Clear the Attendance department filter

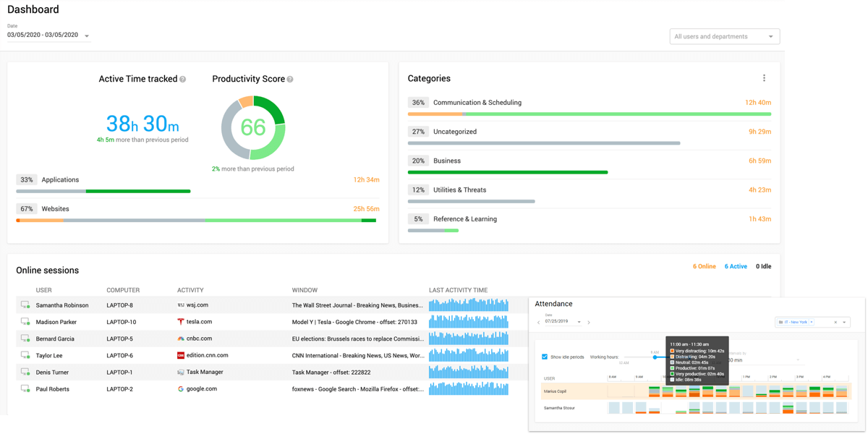(835, 323)
